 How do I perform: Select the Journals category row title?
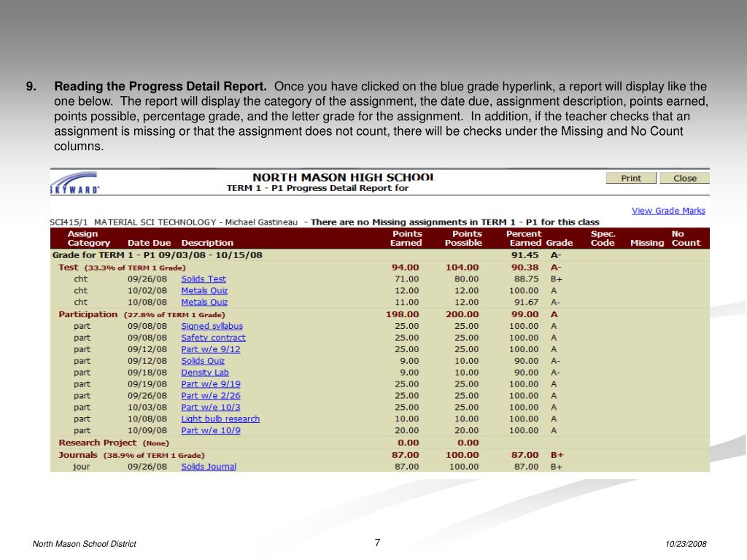[x=77, y=455]
